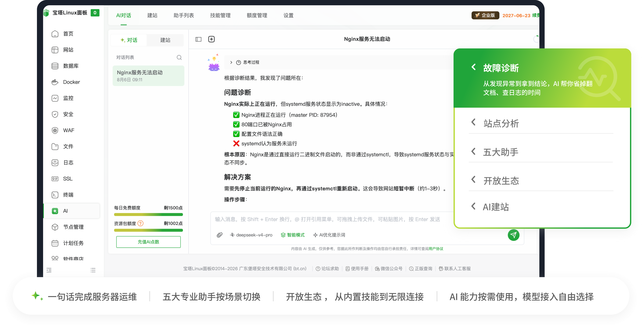
Task: Click the 每日免费额度 progress bar
Action: click(149, 215)
